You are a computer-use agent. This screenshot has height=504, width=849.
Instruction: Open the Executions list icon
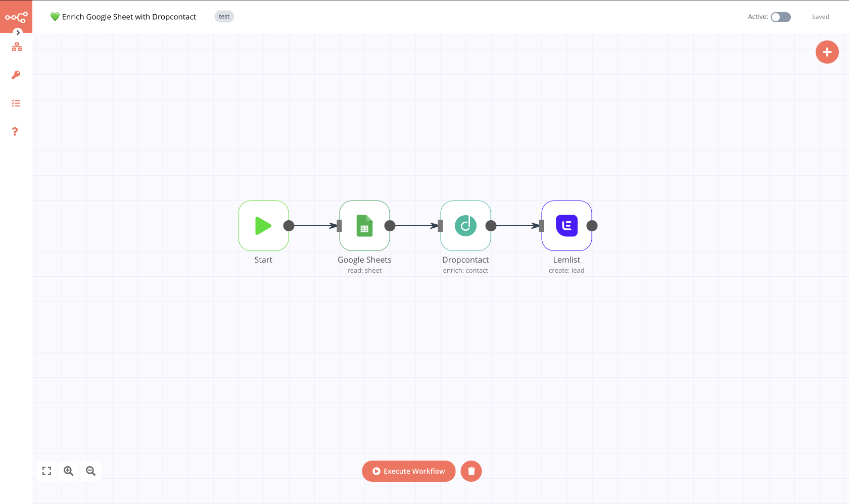(16, 104)
